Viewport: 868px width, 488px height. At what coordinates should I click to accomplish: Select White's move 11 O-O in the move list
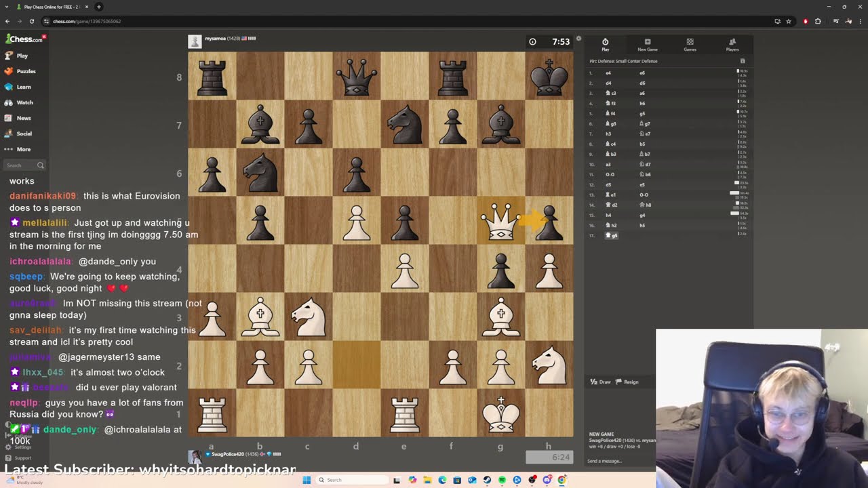pos(610,174)
